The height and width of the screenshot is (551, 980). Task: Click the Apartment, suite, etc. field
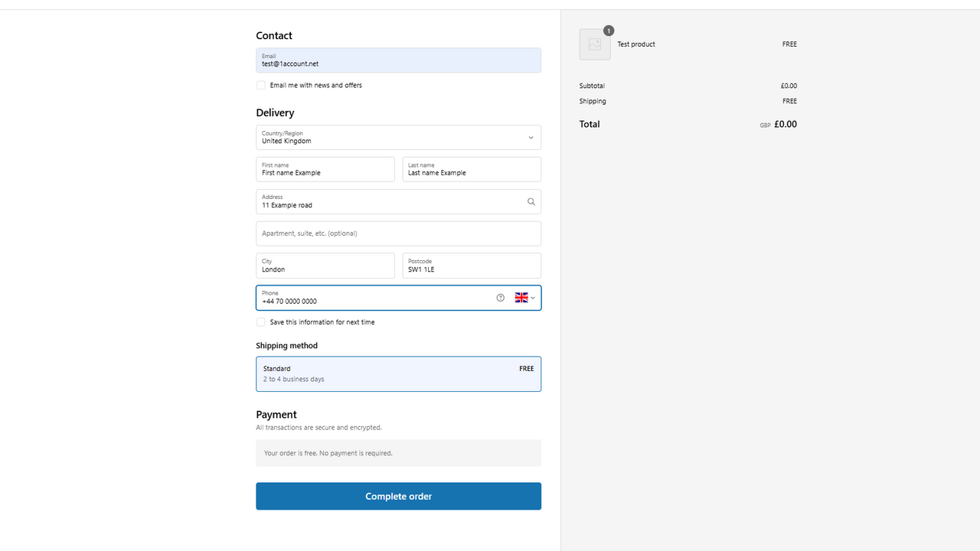[x=398, y=233]
